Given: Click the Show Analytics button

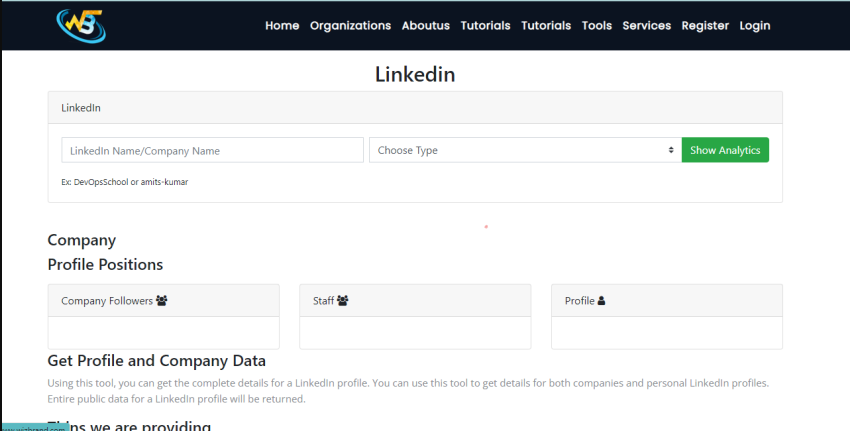Looking at the screenshot, I should click(x=725, y=150).
